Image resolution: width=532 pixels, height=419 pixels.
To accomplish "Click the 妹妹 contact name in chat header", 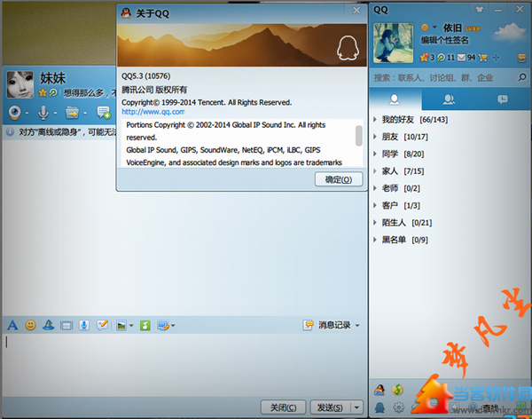I will coord(52,78).
